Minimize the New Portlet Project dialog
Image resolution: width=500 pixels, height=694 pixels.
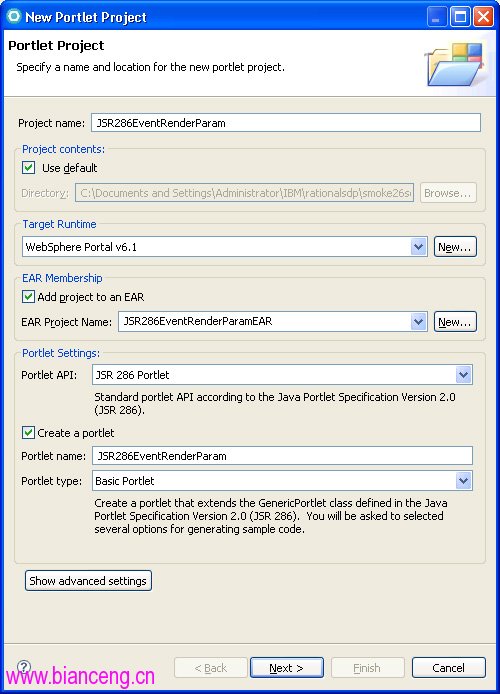click(x=437, y=17)
